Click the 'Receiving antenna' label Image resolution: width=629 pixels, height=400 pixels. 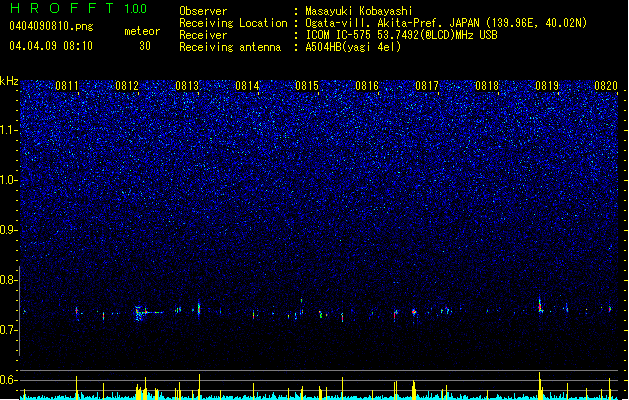coord(230,47)
